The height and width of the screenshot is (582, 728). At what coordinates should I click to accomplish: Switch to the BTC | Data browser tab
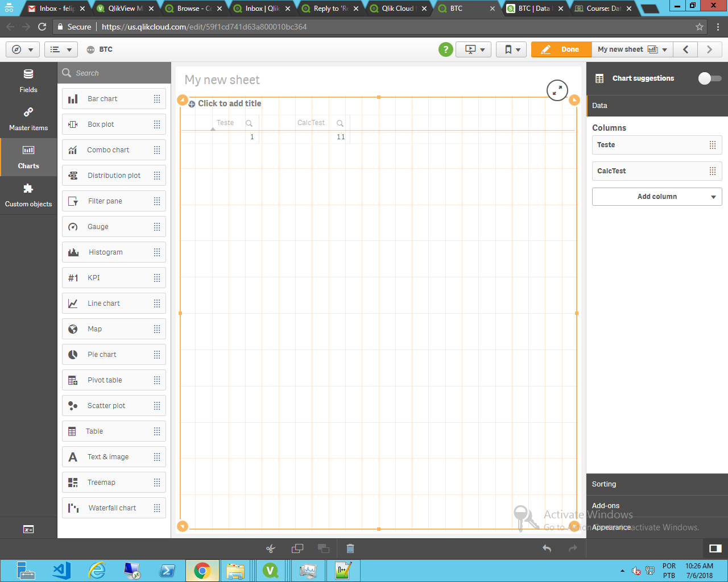tap(535, 9)
